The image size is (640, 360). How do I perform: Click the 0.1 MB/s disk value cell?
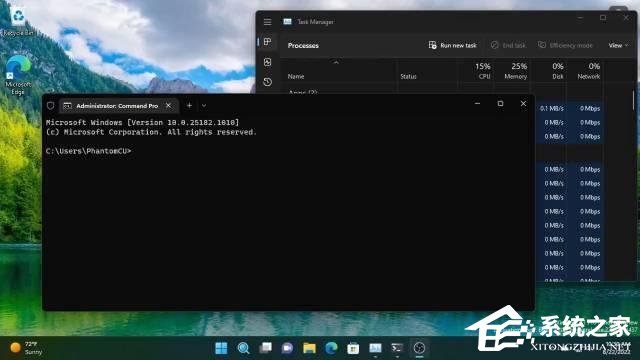point(551,109)
